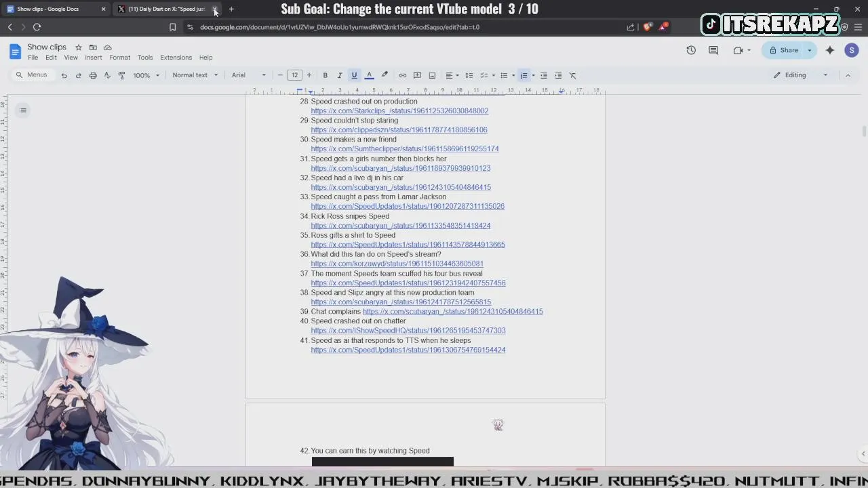
Task: Toggle the checklist button
Action: click(x=484, y=75)
